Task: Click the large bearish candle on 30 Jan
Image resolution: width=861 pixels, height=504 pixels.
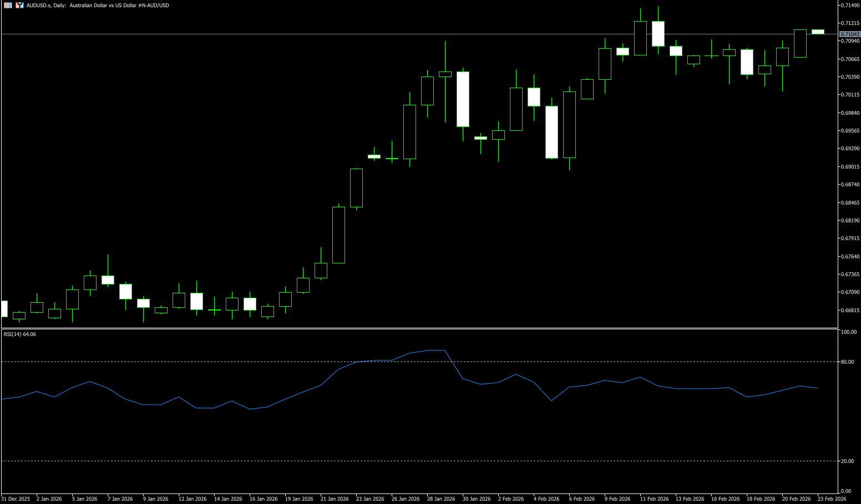Action: (x=463, y=99)
